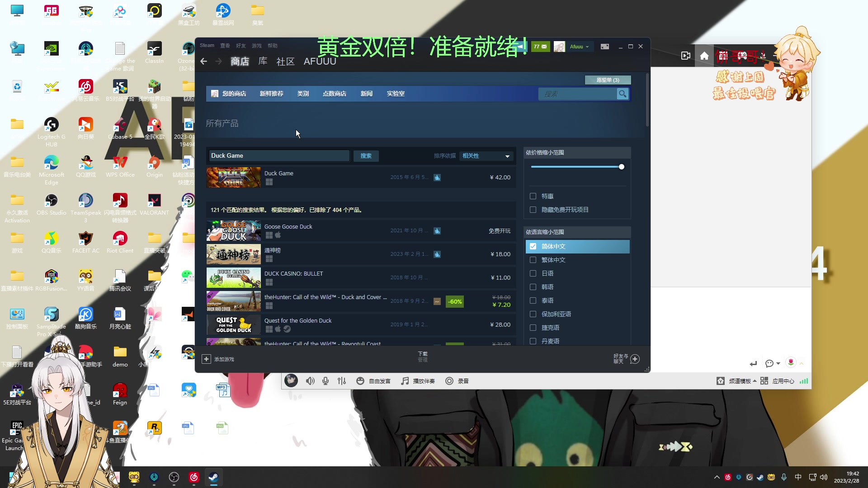Viewport: 868px width, 488px height.
Task: Go back with Steam's left arrow
Action: click(203, 61)
